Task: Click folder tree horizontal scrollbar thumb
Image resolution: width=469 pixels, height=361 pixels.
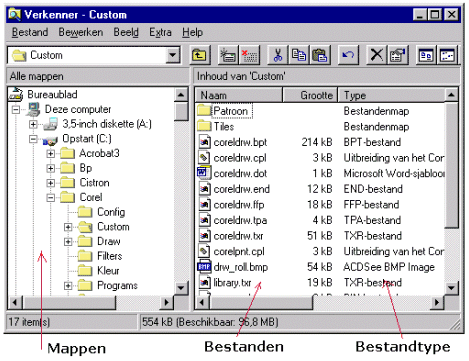Action: tap(69, 303)
